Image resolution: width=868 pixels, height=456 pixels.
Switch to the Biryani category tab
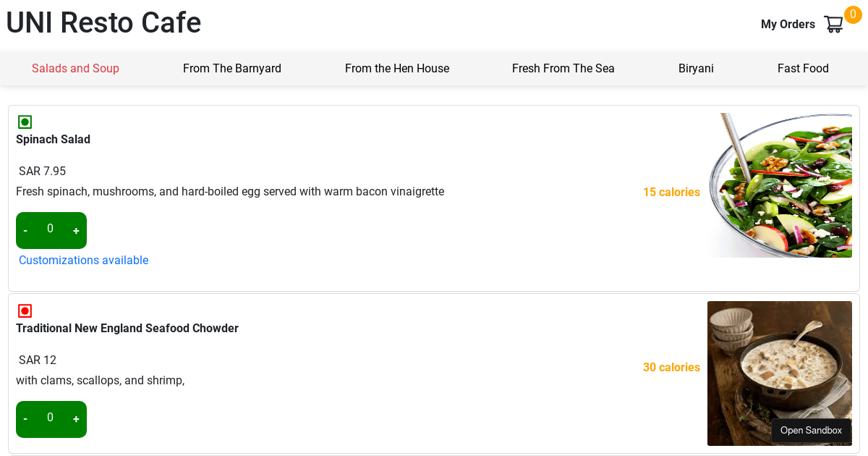pos(696,68)
